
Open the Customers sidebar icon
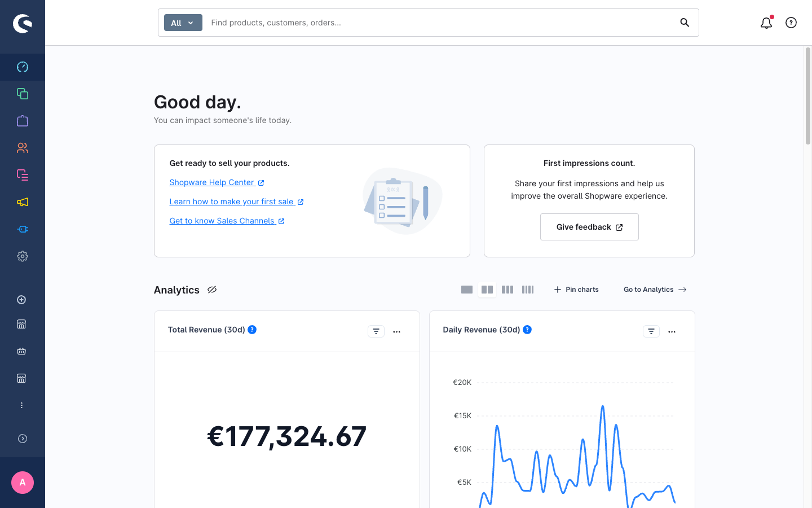click(23, 148)
